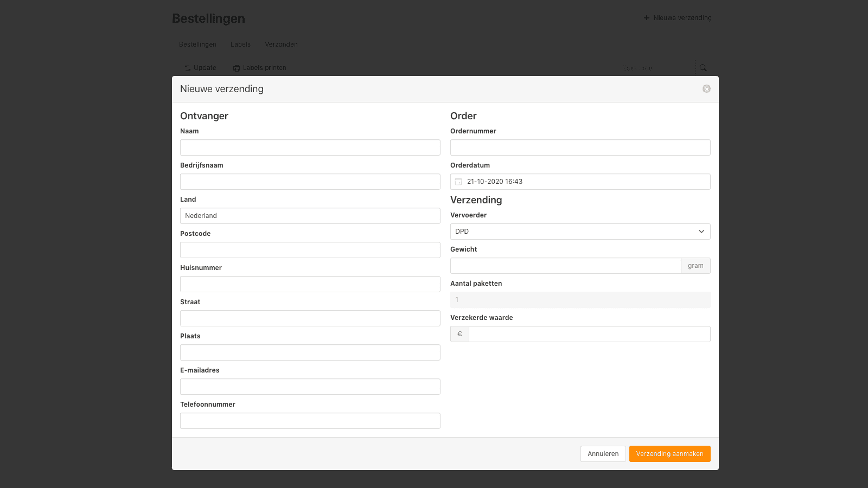This screenshot has width=868, height=488.
Task: Cancel the form with Annuleren
Action: pos(603,454)
